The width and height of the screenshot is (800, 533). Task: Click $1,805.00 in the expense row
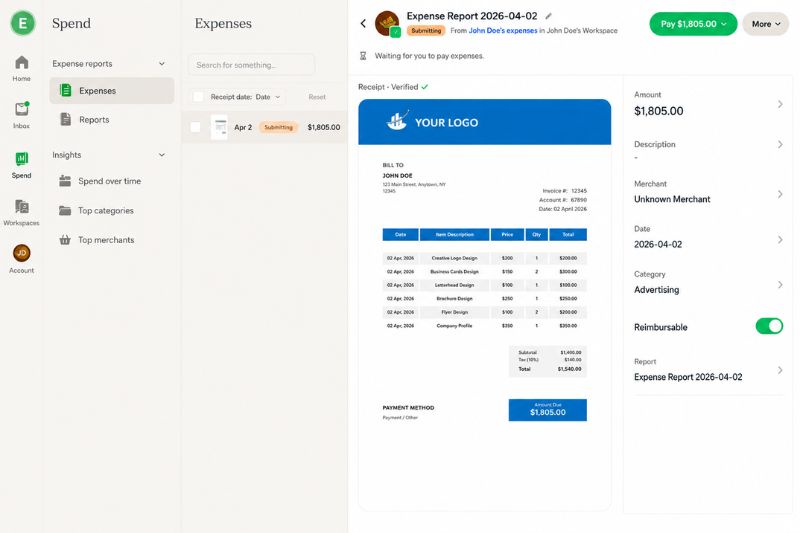click(x=323, y=127)
